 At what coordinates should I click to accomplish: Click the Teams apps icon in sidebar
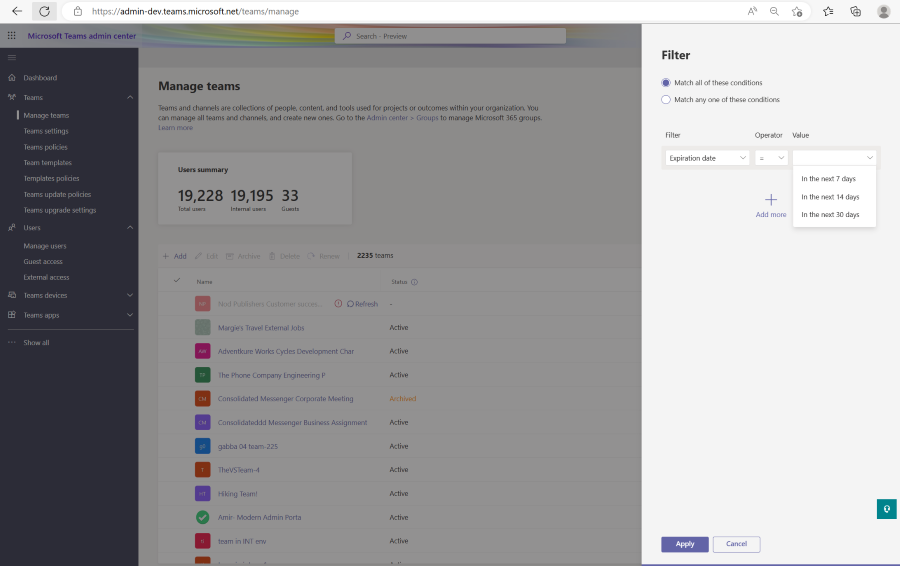click(x=11, y=315)
